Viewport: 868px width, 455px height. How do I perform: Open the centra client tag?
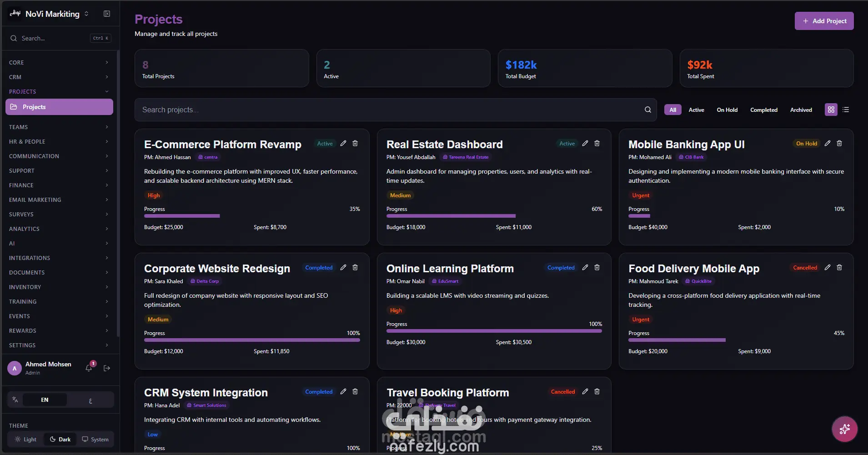click(208, 157)
